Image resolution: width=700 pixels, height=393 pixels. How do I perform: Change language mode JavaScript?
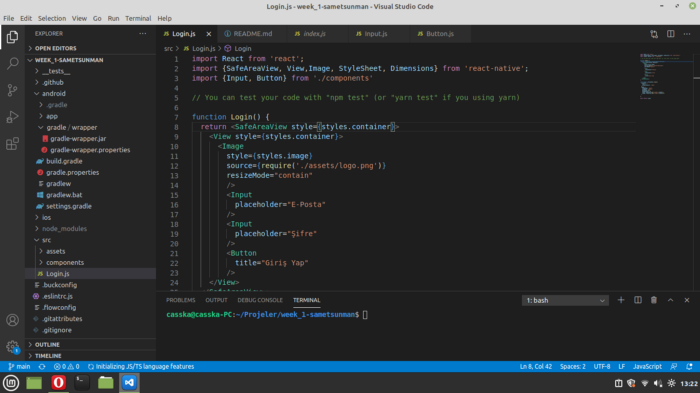tap(647, 367)
